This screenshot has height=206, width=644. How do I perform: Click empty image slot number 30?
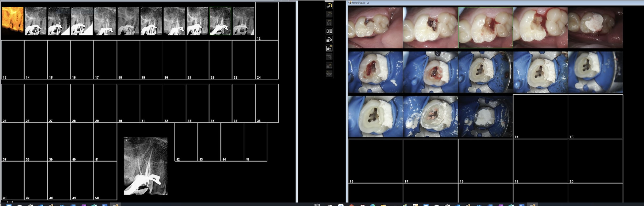pos(128,103)
